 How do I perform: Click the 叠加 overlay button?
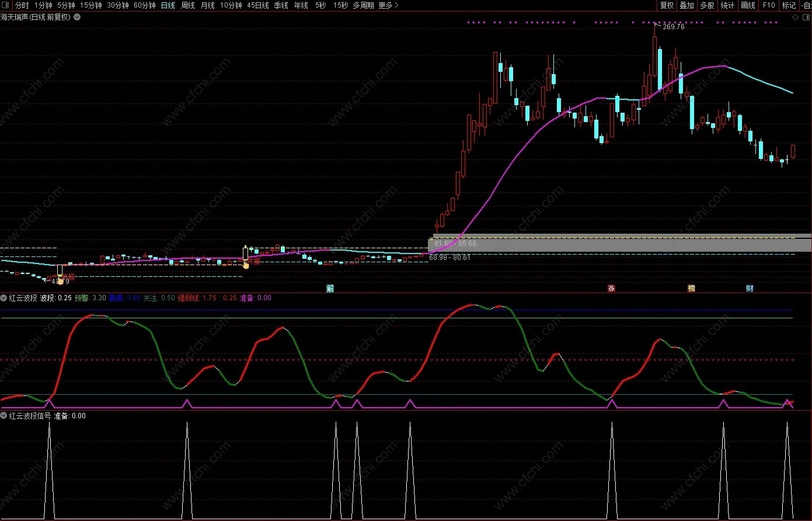tap(687, 5)
